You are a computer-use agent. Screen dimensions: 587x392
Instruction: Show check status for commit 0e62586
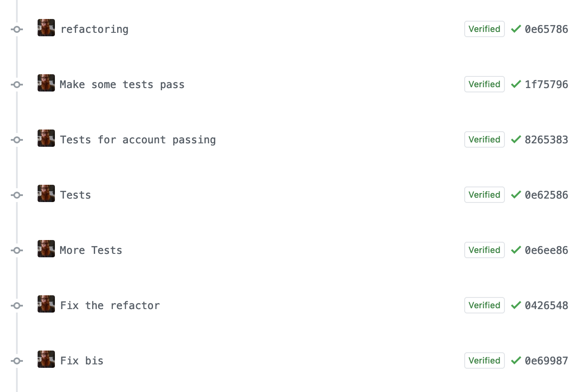click(x=516, y=195)
